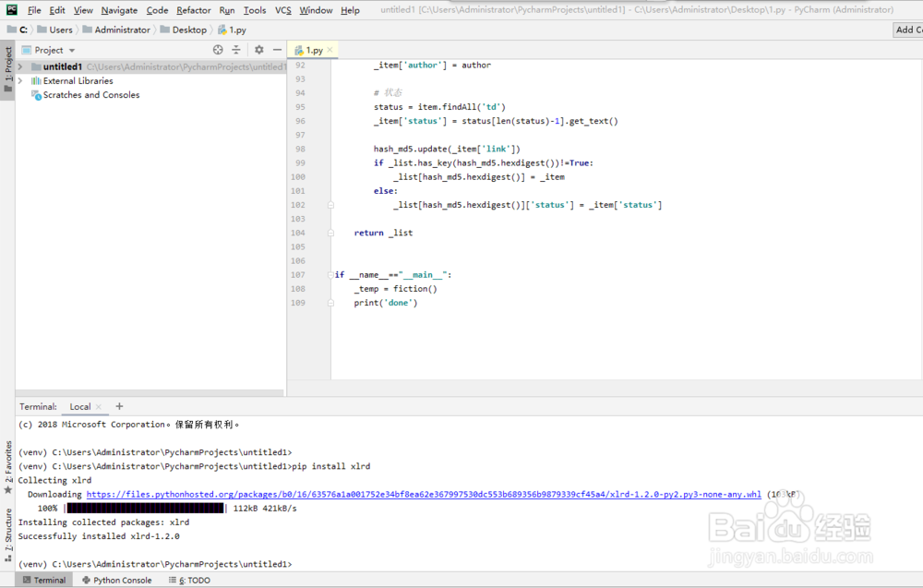Click the '_temp = fiction()' code line
The width and height of the screenshot is (923, 588).
396,289
